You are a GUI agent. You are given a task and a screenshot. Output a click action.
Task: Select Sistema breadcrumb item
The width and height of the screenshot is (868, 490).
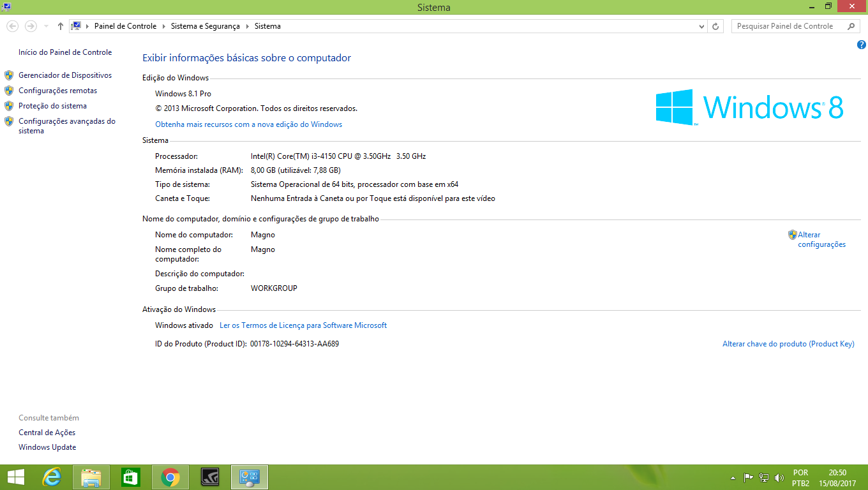[x=267, y=26]
